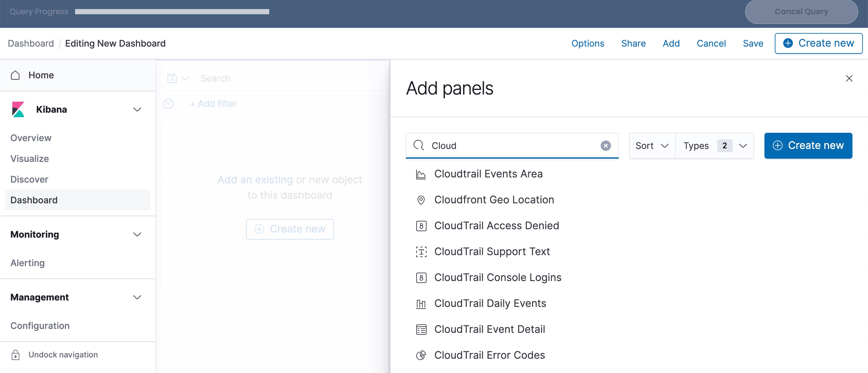Click the search magnifier icon in Add panels

coord(418,145)
